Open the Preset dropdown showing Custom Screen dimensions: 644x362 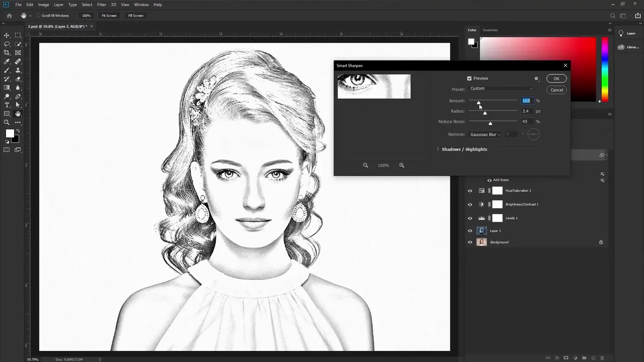point(501,88)
